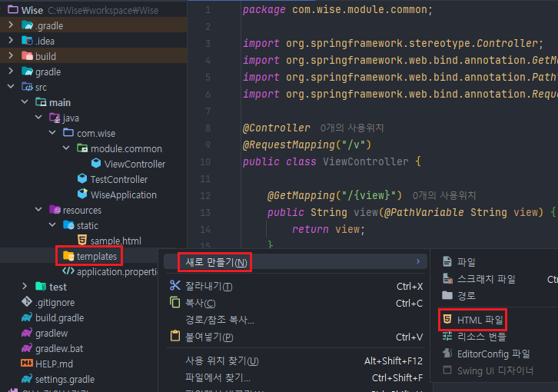
Task: Click the module.common package icon
Action: click(x=82, y=148)
